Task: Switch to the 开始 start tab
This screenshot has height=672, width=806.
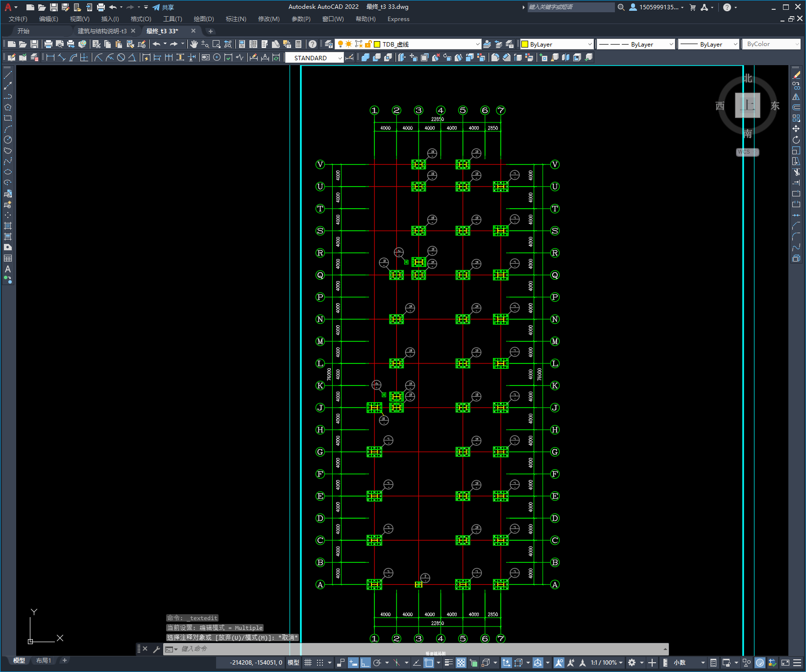Action: point(24,31)
